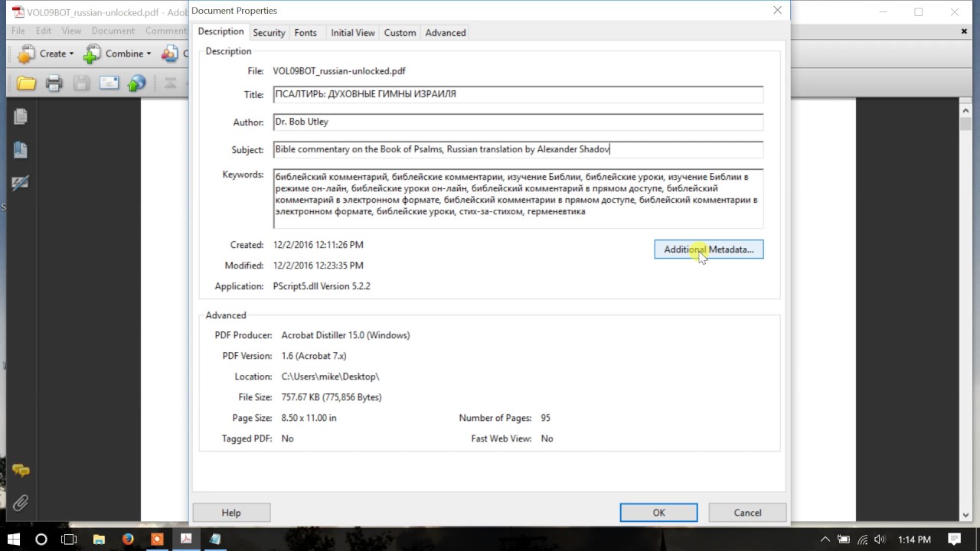Click the Created date 12/2/2016 12:11:26 PM
980x551 pixels.
coord(318,245)
